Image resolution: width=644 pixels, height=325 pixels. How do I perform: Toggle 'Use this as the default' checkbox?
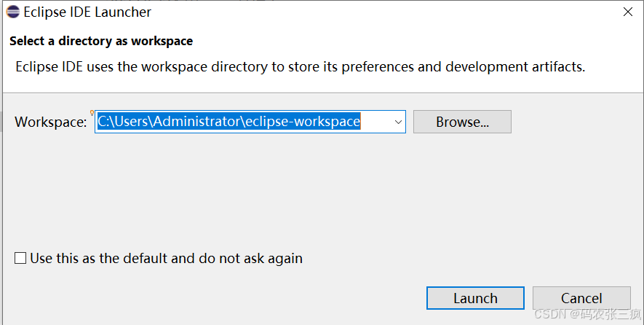[20, 259]
